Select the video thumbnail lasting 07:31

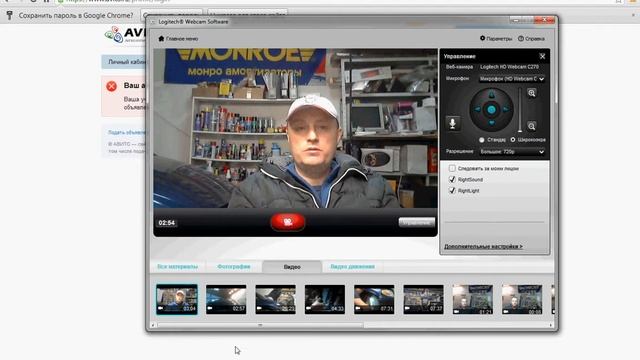click(x=374, y=299)
